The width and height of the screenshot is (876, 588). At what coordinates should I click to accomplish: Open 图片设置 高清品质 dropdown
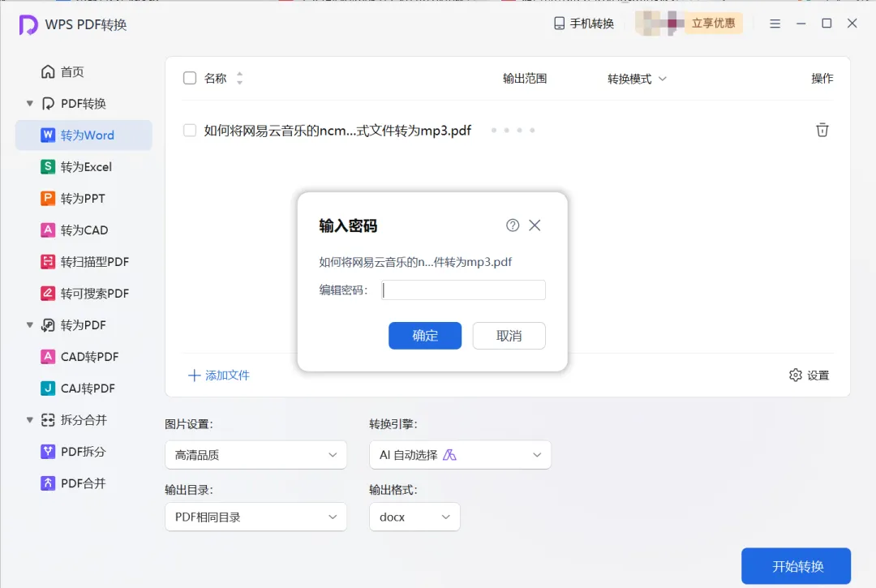tap(255, 455)
